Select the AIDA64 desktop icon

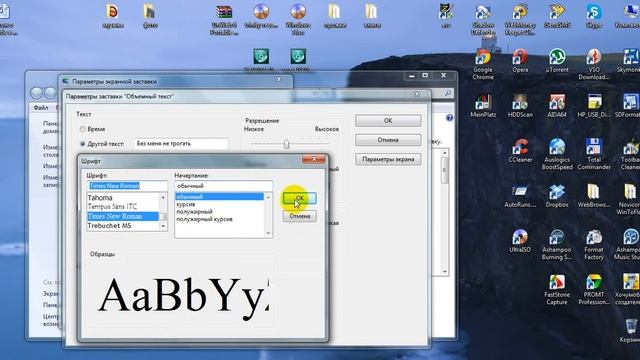(x=557, y=106)
